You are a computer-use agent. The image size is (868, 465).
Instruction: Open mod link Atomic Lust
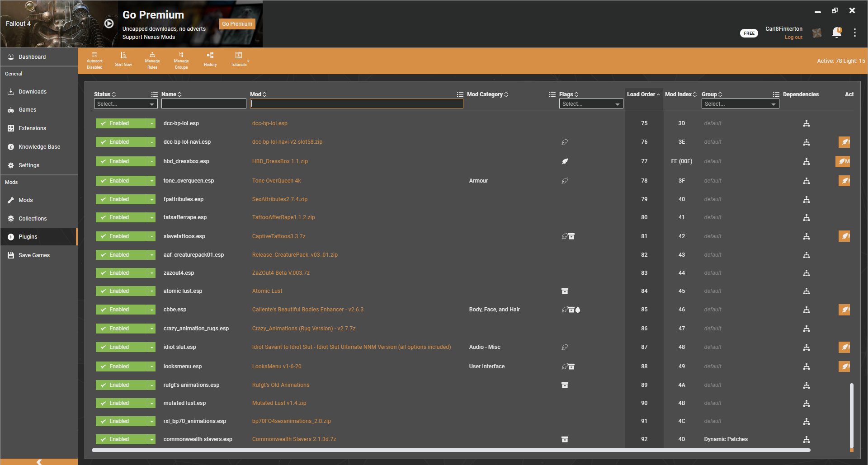tap(267, 291)
